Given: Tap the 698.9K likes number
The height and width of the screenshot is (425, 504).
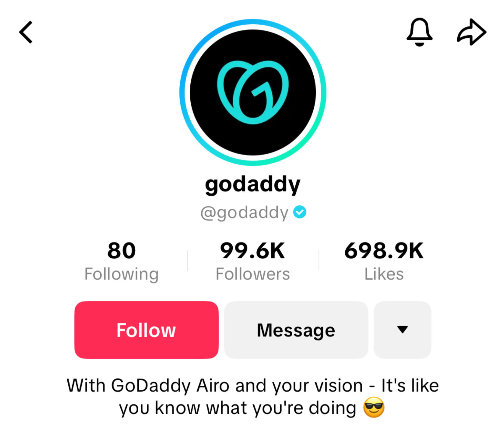Looking at the screenshot, I should tap(384, 250).
